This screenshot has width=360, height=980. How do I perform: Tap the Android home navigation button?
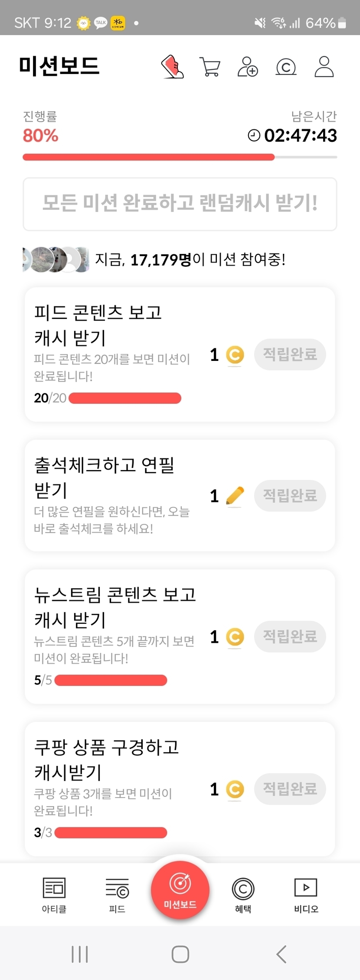point(180,954)
